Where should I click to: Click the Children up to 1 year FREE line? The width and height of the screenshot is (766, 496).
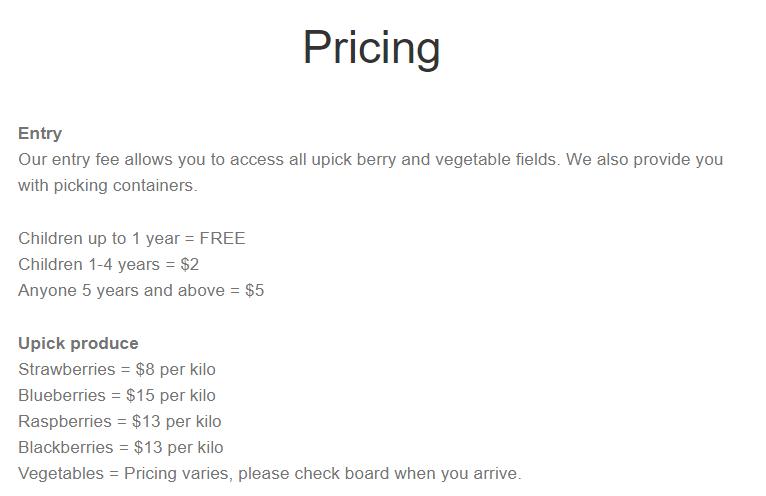131,238
